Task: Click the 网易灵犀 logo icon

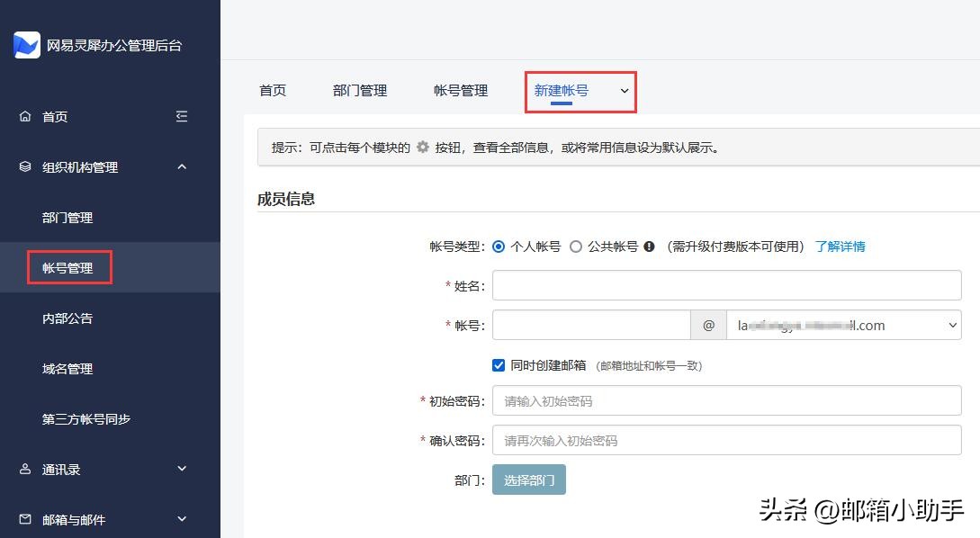Action: pos(27,44)
